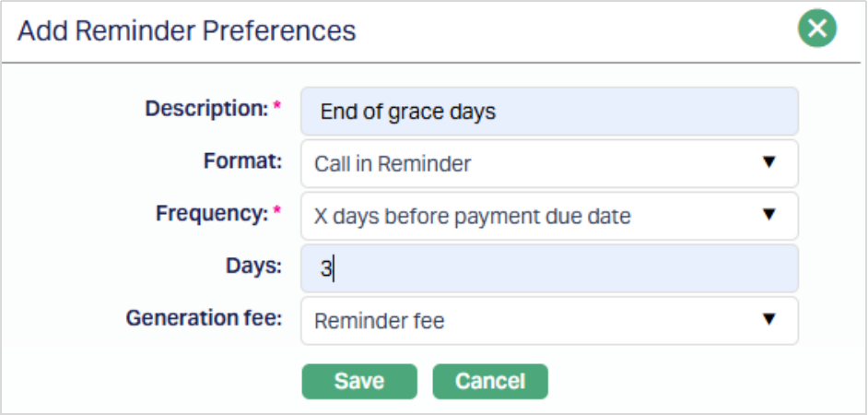Click the Format field label
This screenshot has height=415, width=868.
tap(241, 161)
